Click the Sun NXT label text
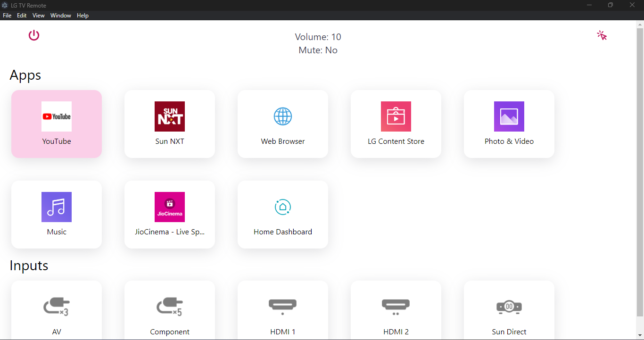This screenshot has width=644, height=340. pos(170,141)
